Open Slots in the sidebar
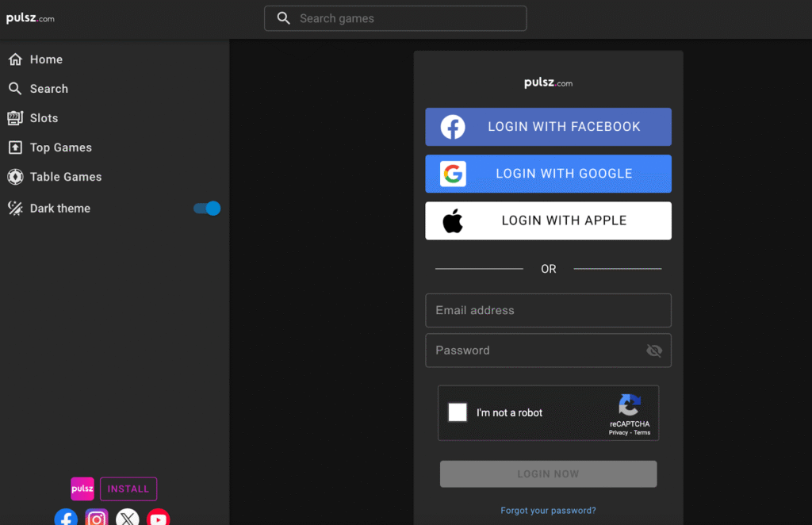The image size is (812, 525). [44, 118]
